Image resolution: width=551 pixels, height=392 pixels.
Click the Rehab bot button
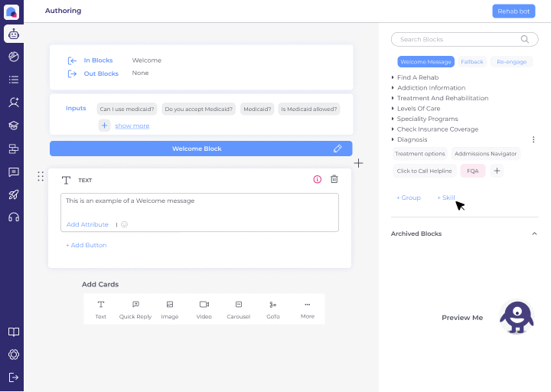tap(514, 11)
